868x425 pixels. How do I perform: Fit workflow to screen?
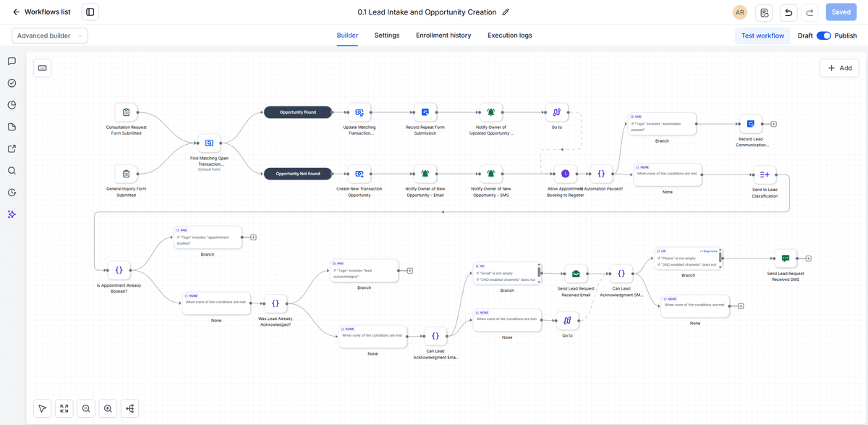[64, 408]
